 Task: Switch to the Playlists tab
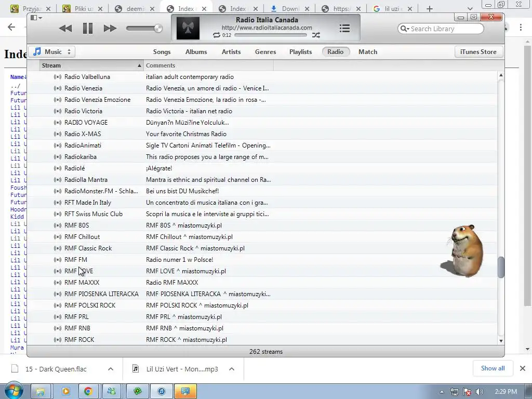(300, 52)
